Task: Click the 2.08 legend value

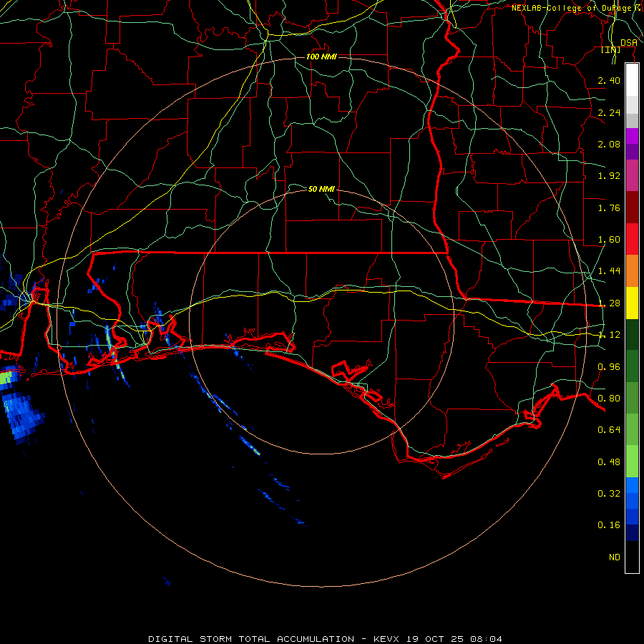Action: coord(609,144)
